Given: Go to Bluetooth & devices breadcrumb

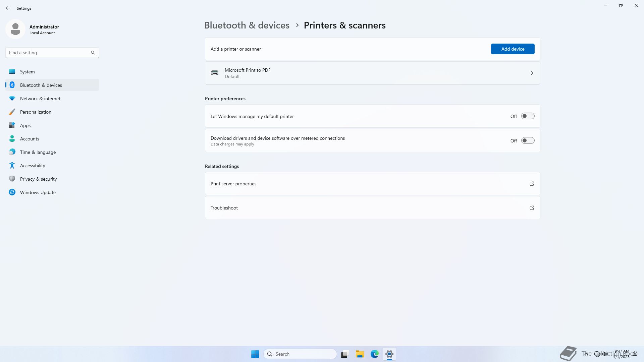Looking at the screenshot, I should [x=247, y=25].
